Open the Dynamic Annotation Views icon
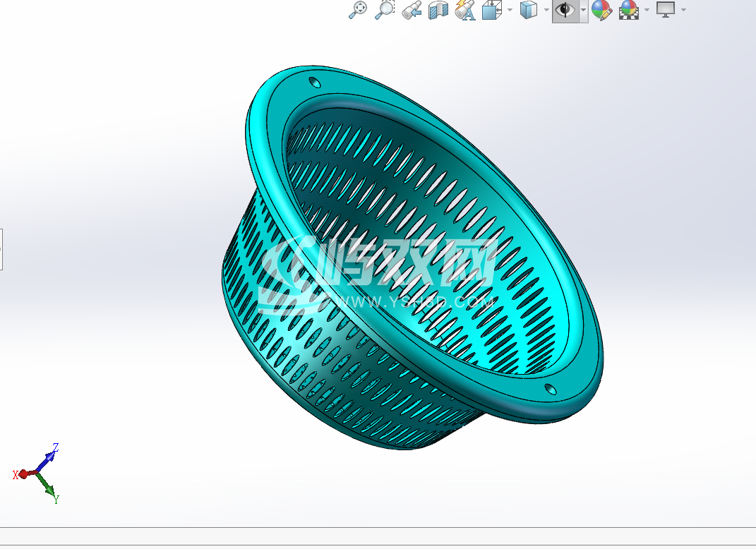Image resolution: width=756 pixels, height=549 pixels. click(465, 10)
